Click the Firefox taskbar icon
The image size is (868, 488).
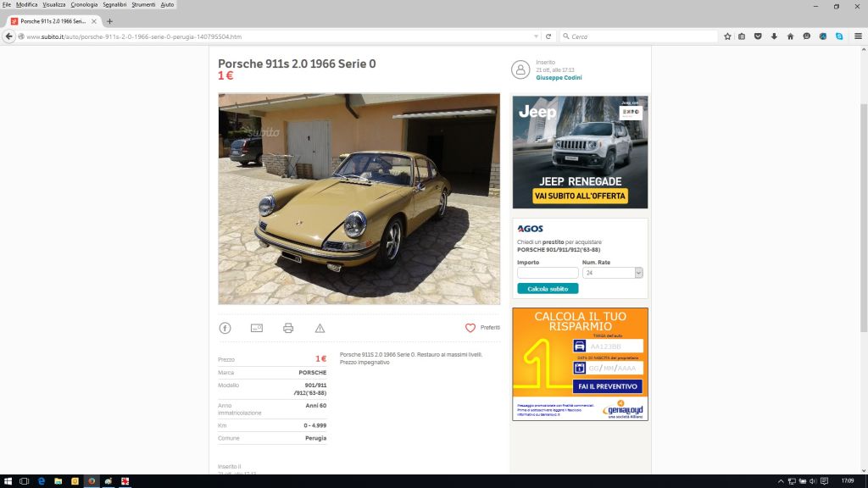click(x=92, y=481)
